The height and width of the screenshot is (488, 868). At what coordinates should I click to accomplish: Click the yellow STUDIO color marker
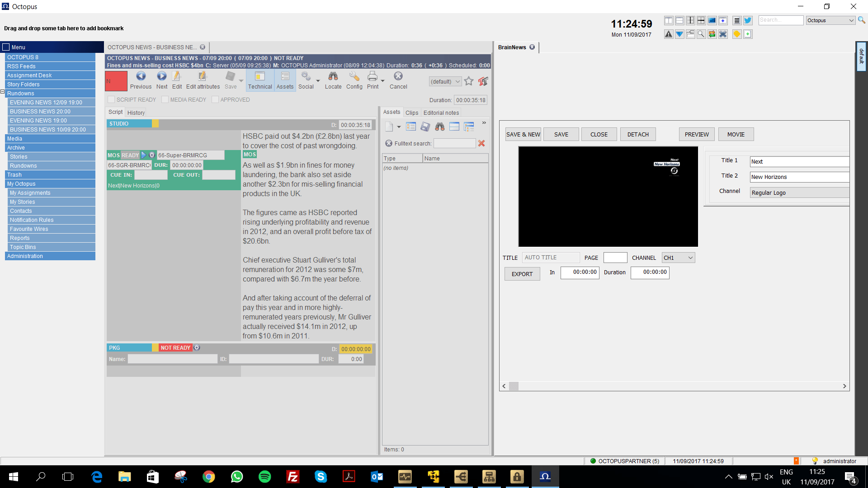[x=155, y=124]
